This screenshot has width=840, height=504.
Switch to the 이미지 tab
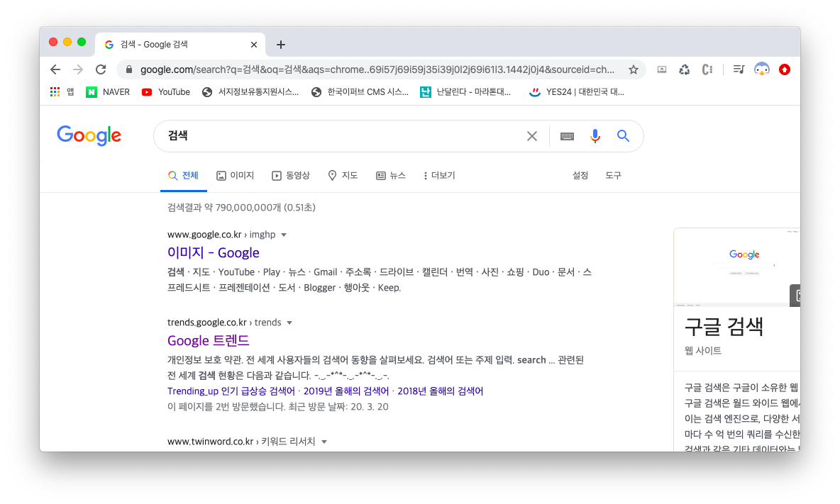click(235, 176)
